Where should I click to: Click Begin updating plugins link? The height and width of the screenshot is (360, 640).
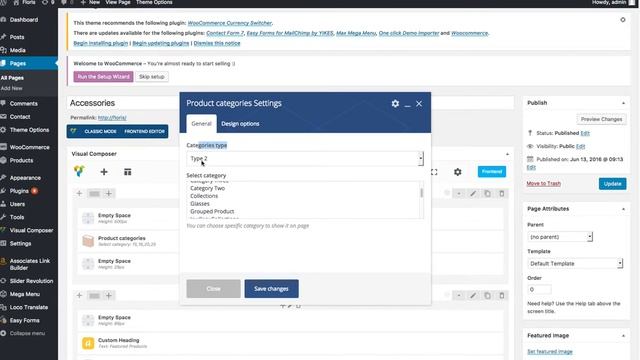click(x=161, y=43)
